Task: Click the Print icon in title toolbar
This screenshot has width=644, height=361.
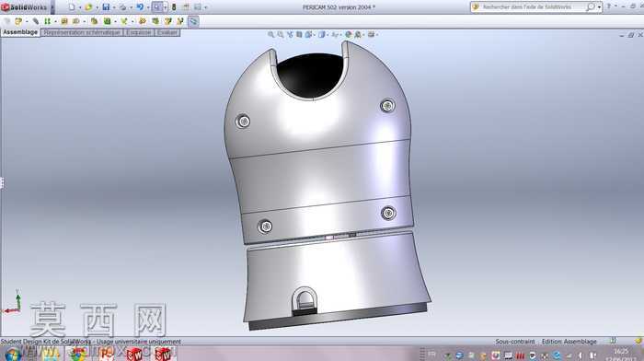Action: tap(122, 7)
